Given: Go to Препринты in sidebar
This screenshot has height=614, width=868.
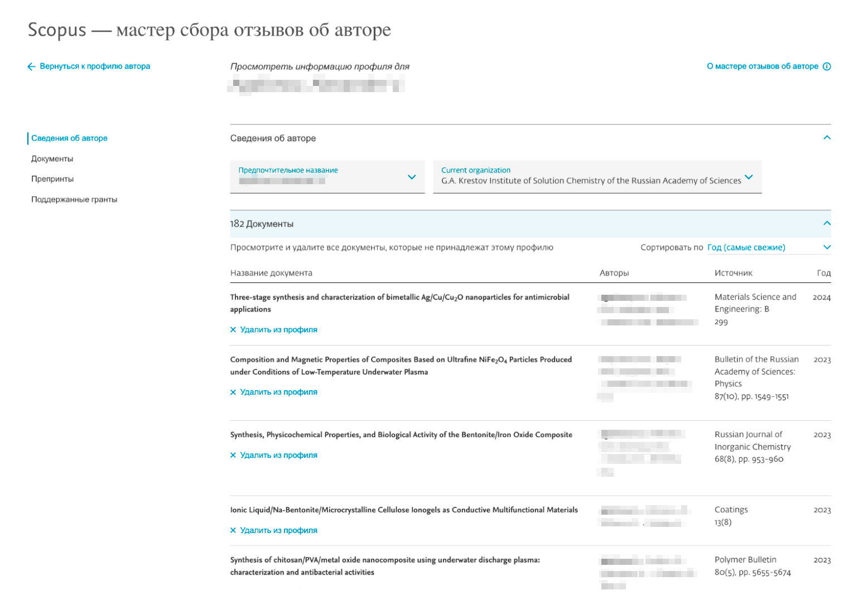Looking at the screenshot, I should coord(52,179).
